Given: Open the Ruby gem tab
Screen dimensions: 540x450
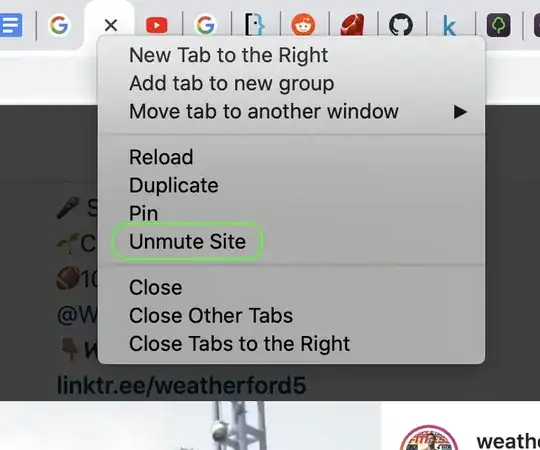Looking at the screenshot, I should click(x=352, y=25).
